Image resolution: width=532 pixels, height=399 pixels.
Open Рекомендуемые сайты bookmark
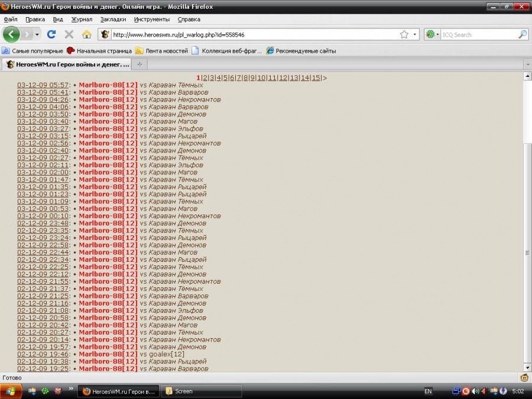tap(301, 51)
